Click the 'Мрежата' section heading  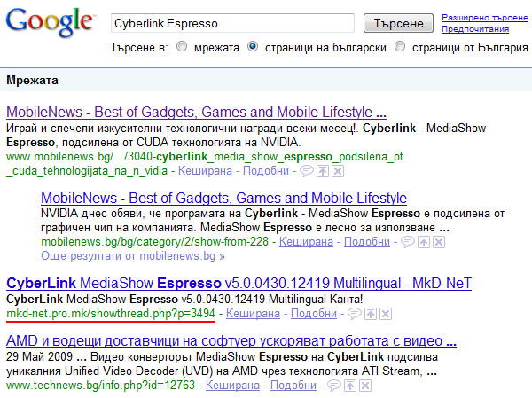(32, 81)
